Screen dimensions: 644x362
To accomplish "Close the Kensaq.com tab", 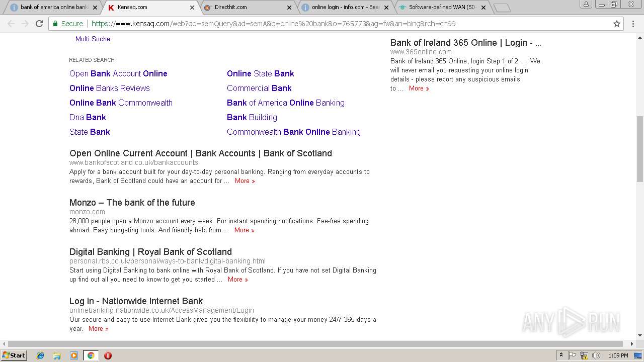I will [192, 8].
